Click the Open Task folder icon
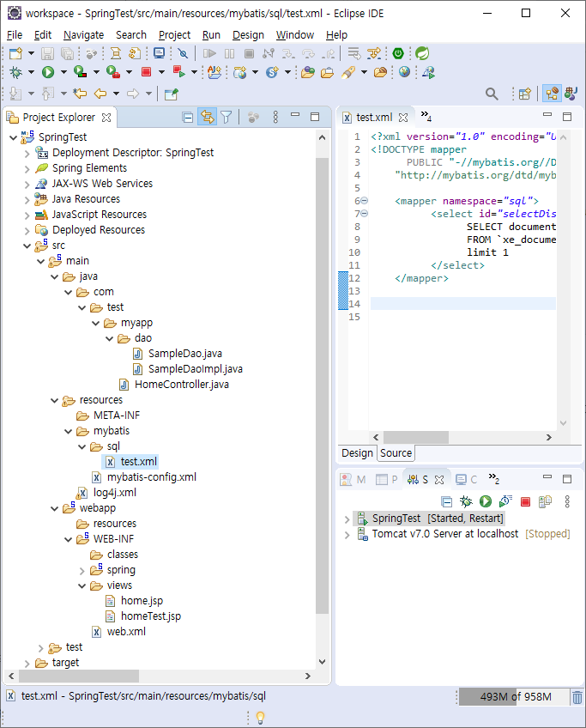Image resolution: width=586 pixels, height=728 pixels. pos(327,72)
